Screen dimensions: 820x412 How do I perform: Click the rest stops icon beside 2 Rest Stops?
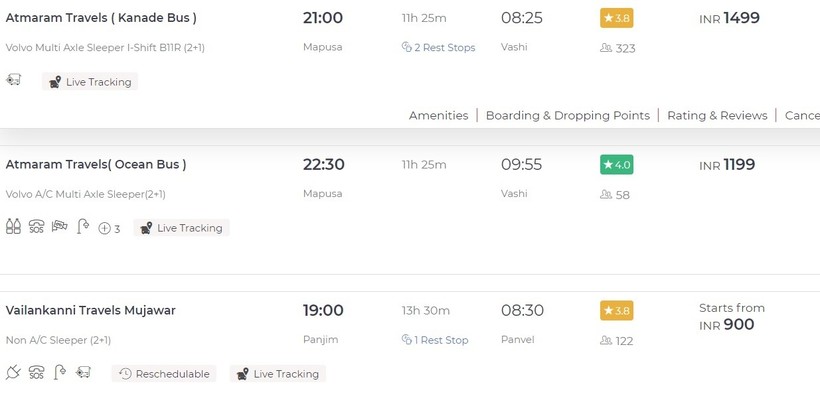pyautogui.click(x=407, y=47)
